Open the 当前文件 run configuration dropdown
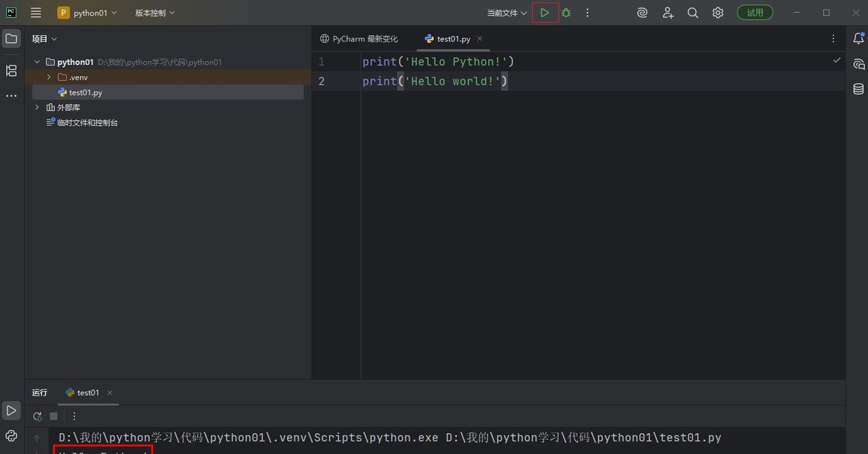This screenshot has width=868, height=454. [507, 13]
